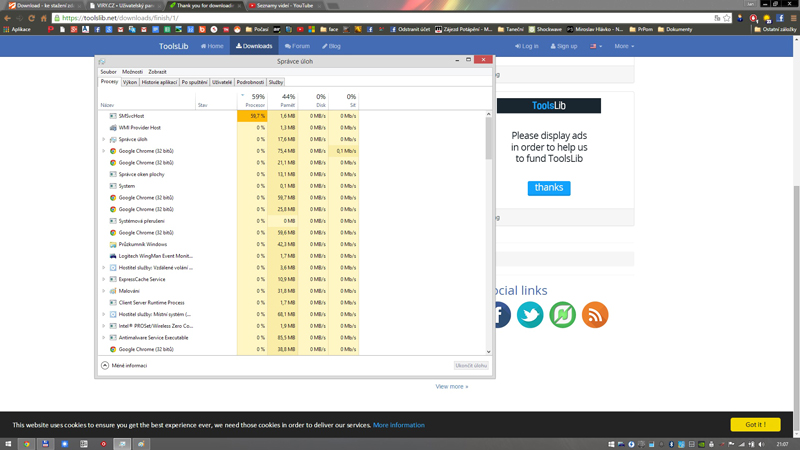Open the Možnosti menu
The image size is (800, 450).
click(132, 72)
